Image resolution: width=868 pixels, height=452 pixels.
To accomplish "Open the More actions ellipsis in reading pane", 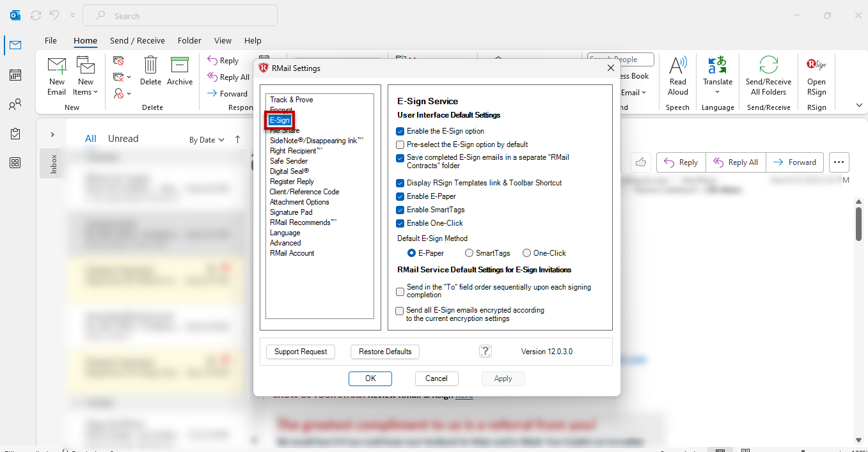I will (x=839, y=162).
